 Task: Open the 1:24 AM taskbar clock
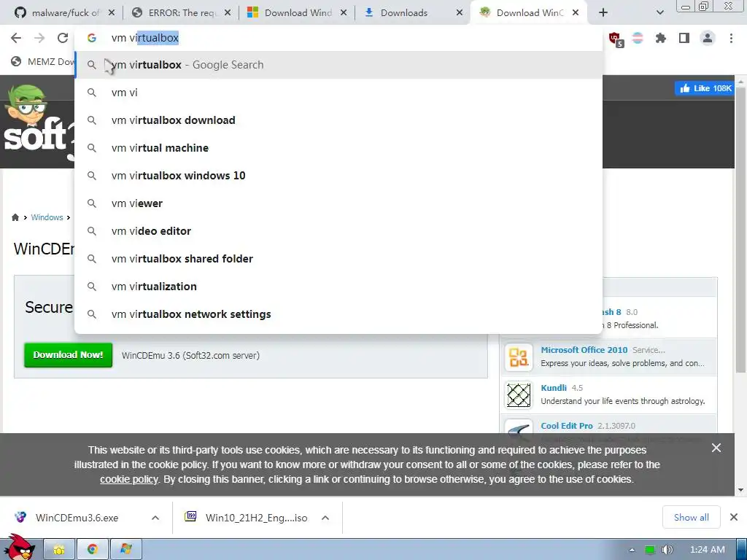[x=708, y=550]
